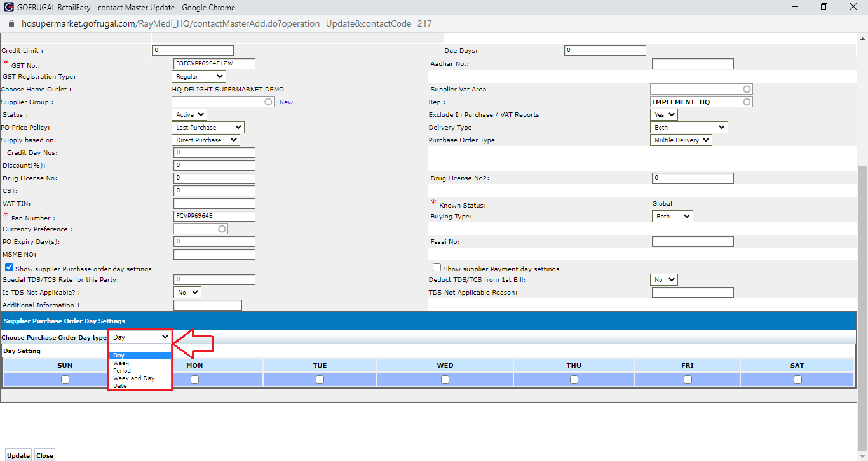Open the Rep field lookup icon

747,102
